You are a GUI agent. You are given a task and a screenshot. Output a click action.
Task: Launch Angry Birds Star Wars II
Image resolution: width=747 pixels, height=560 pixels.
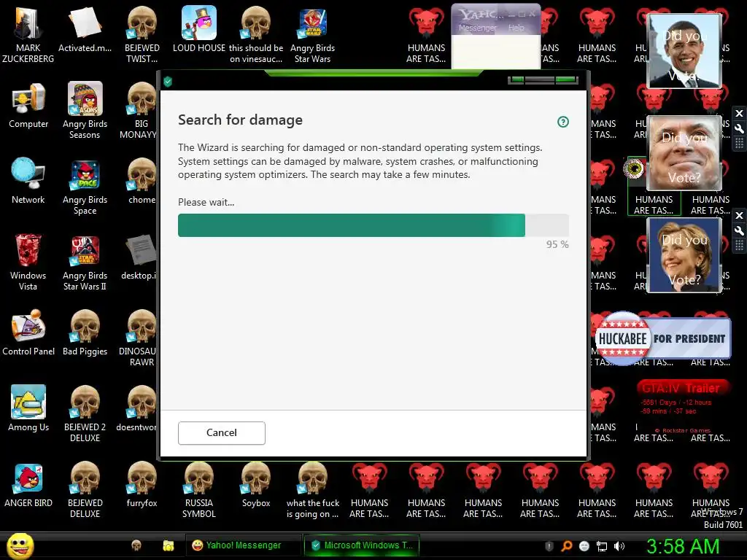pyautogui.click(x=85, y=262)
